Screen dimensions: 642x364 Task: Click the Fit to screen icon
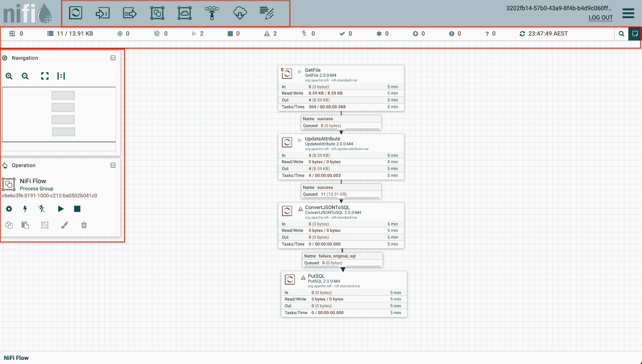coord(45,76)
